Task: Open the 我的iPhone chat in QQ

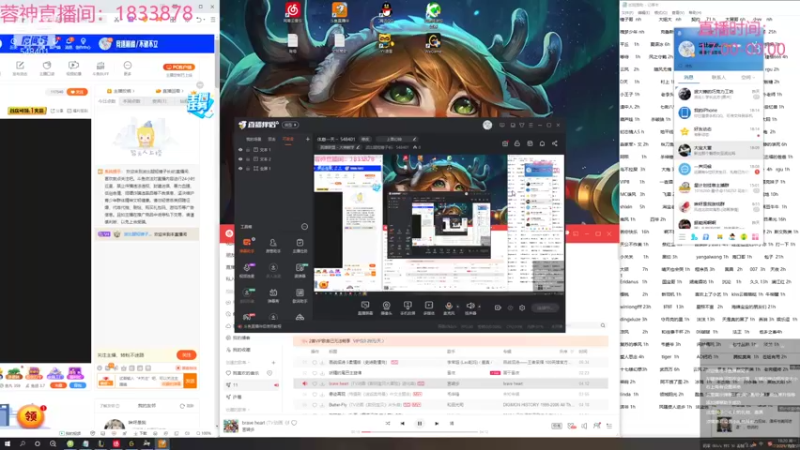Action: click(x=719, y=112)
